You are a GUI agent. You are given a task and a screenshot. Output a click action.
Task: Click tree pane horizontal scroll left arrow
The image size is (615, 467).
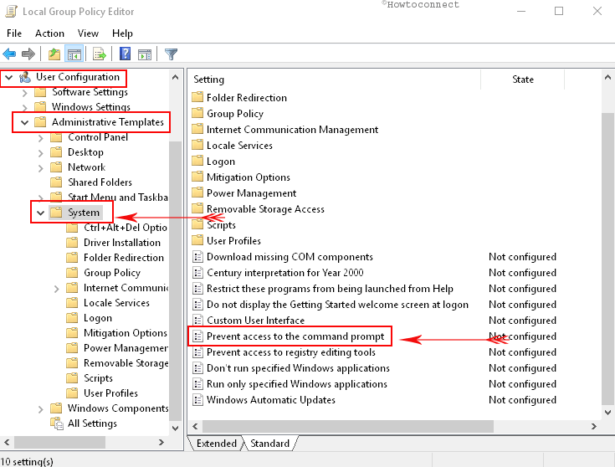click(x=7, y=442)
